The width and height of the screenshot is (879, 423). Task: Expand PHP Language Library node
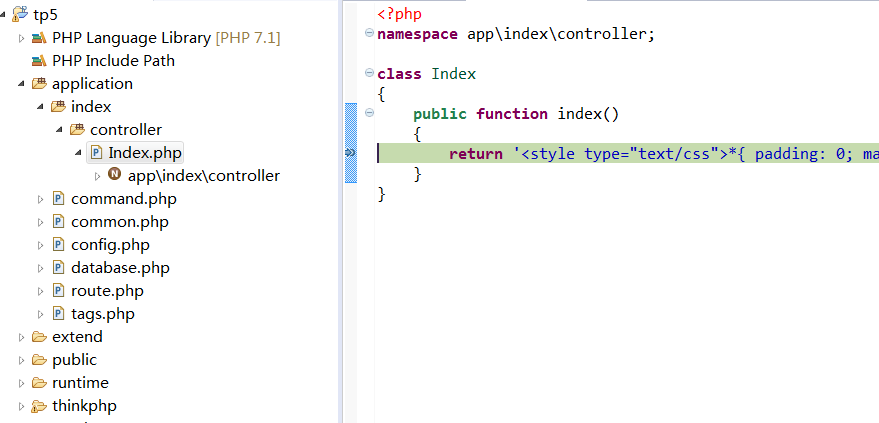tap(21, 38)
